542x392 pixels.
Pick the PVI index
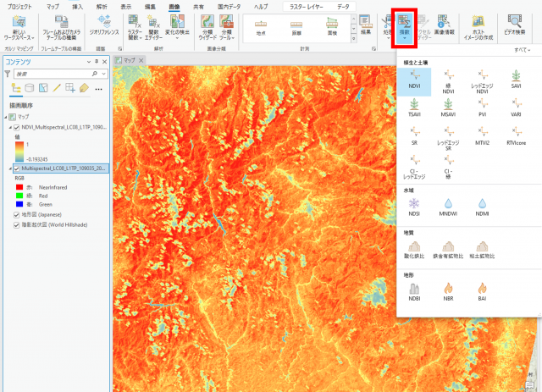click(x=482, y=108)
